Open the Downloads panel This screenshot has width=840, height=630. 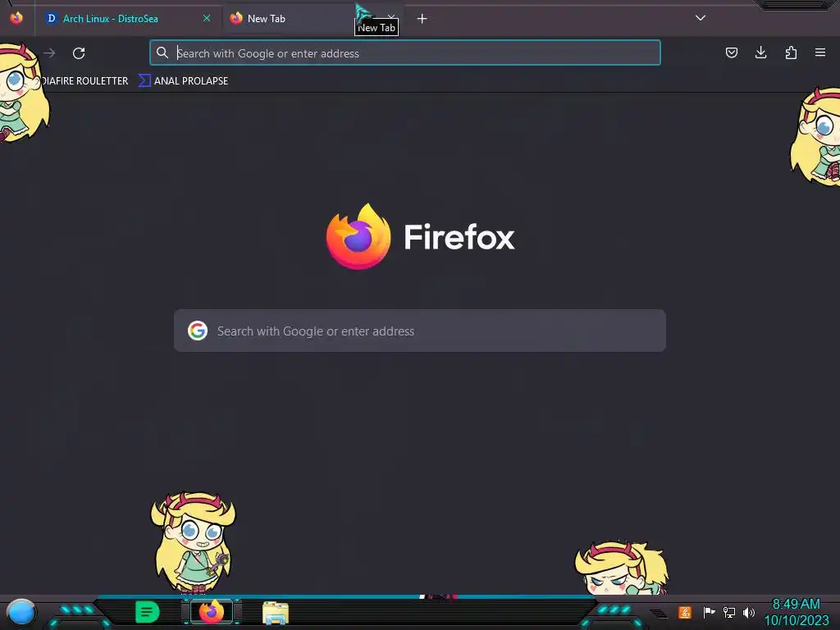tap(760, 52)
